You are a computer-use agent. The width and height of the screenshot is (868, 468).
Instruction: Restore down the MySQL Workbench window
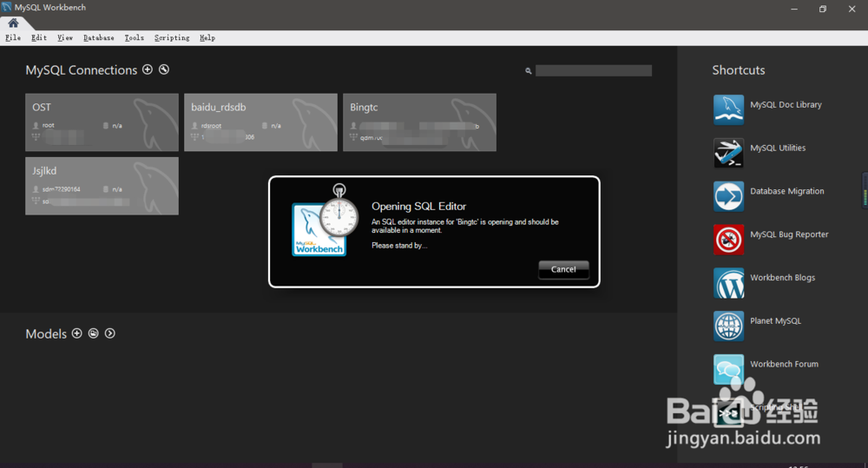[823, 9]
